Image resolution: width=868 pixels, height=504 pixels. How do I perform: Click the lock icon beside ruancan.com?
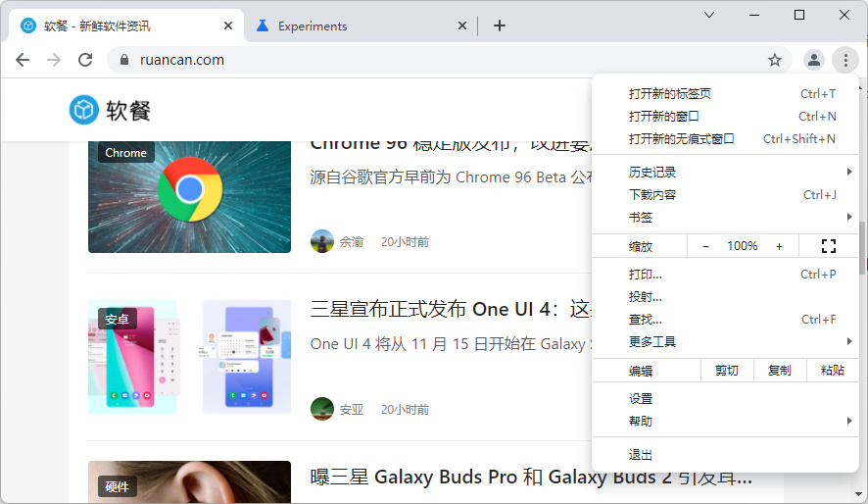(x=124, y=60)
